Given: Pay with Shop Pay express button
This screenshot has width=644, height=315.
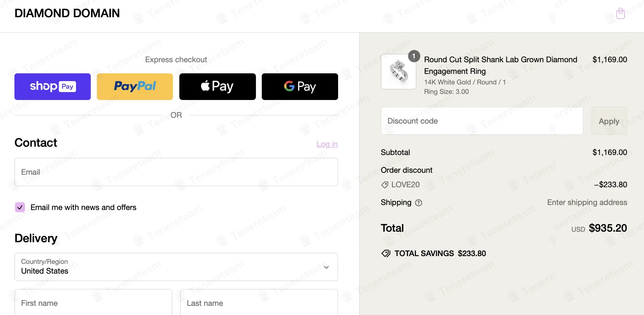Looking at the screenshot, I should click(x=52, y=87).
